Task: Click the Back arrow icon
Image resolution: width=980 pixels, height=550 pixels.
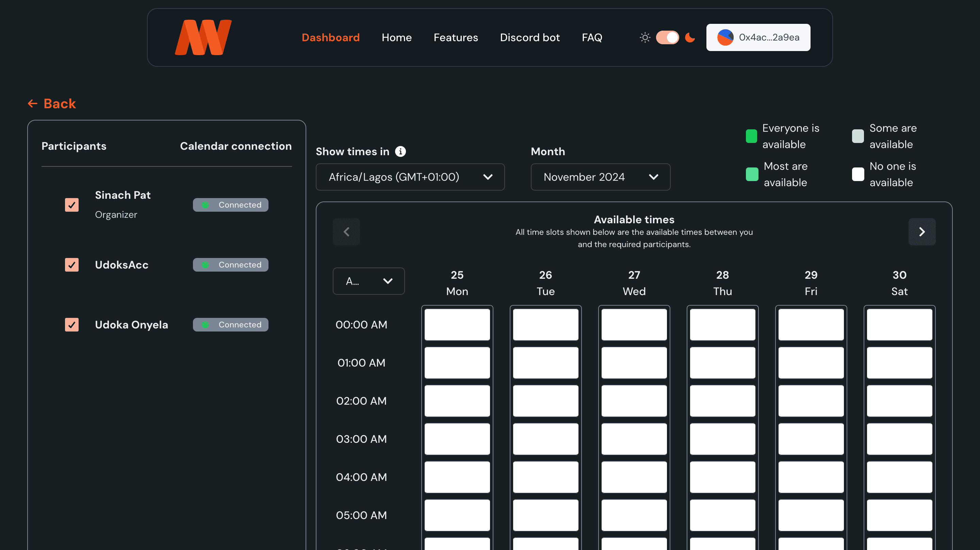Action: tap(33, 103)
